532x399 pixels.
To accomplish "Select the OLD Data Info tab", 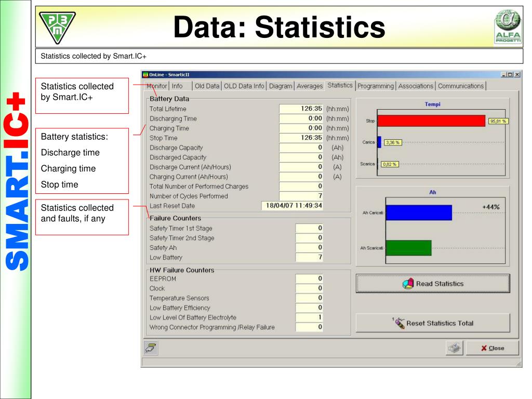I will click(244, 86).
